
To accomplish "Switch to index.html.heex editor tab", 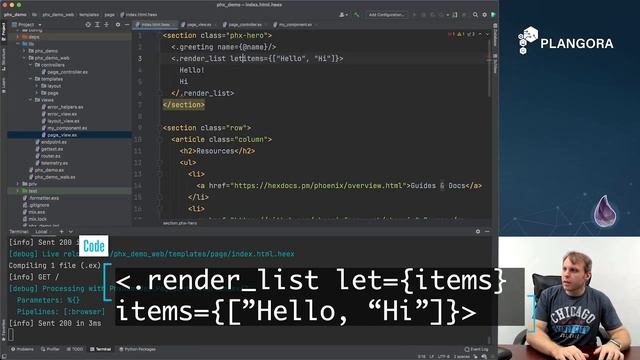I will click(155, 25).
